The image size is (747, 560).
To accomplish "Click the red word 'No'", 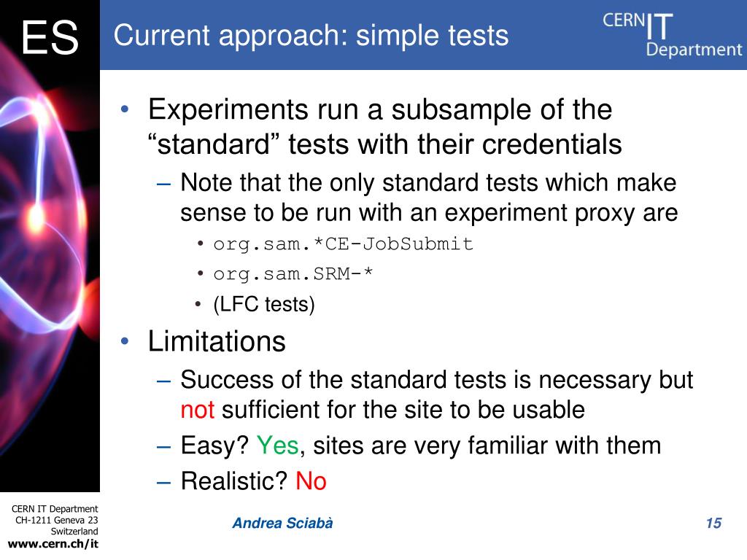I will [311, 481].
